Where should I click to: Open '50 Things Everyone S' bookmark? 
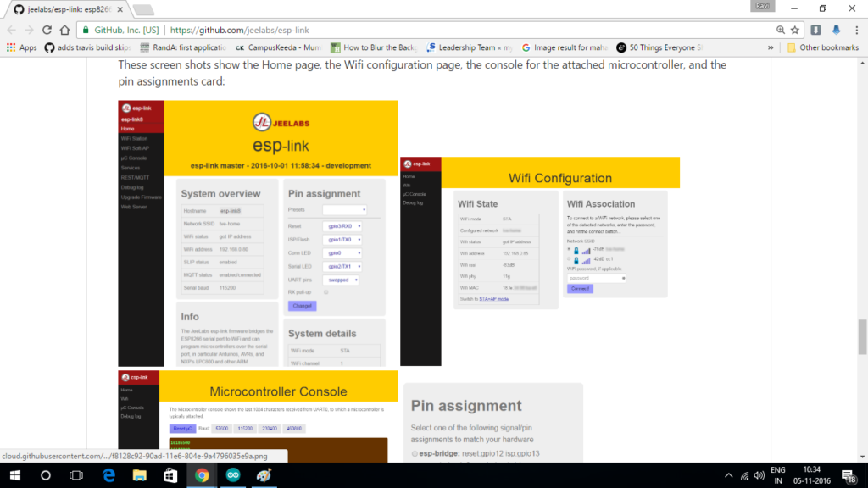[659, 47]
